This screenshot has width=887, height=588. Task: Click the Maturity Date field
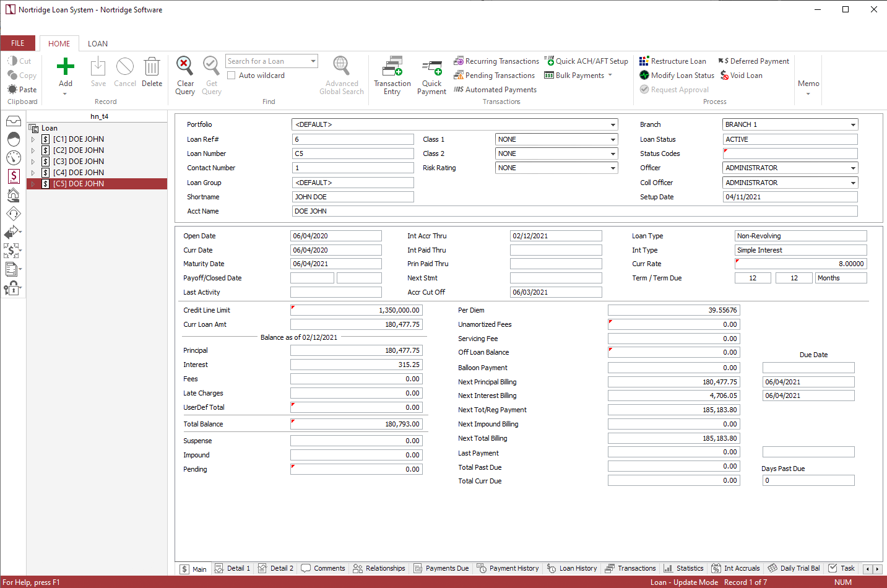336,264
